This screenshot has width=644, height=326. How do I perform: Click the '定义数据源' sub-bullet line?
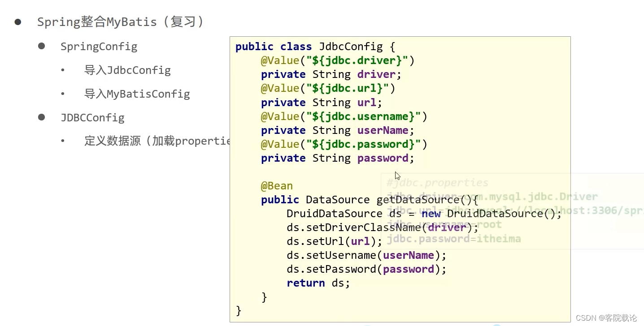[x=157, y=142]
